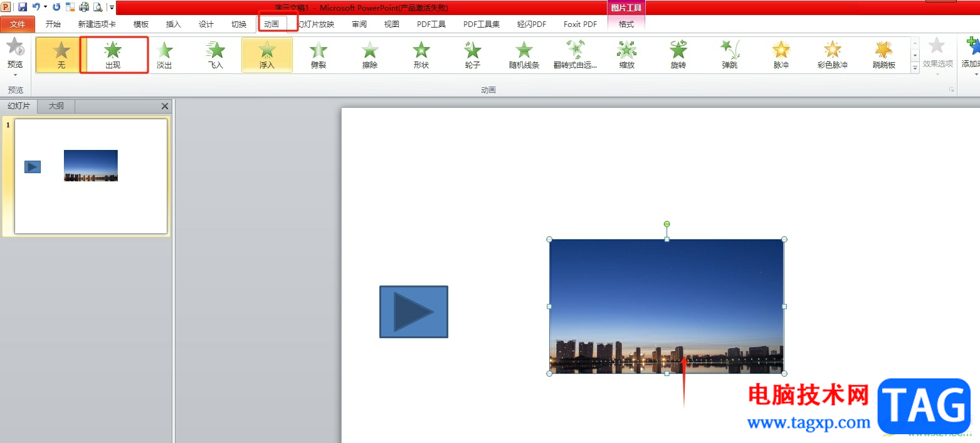This screenshot has height=443, width=980.
Task: Switch to the 大纲 pane tab
Action: click(56, 106)
